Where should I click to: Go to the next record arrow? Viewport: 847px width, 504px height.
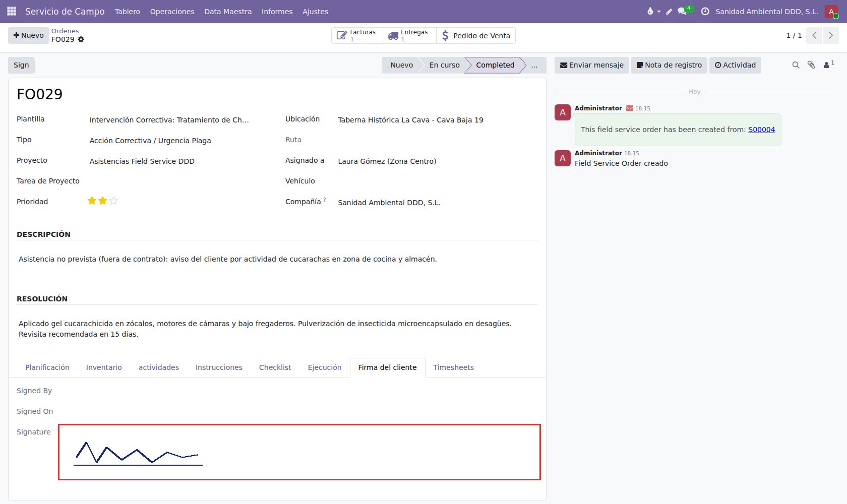830,35
